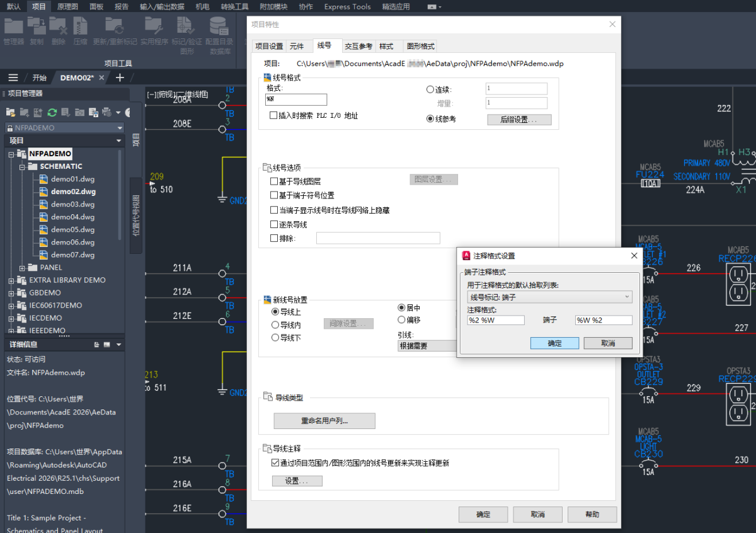
Task: Click the open project icon in 项目管理器
Action: [11, 112]
